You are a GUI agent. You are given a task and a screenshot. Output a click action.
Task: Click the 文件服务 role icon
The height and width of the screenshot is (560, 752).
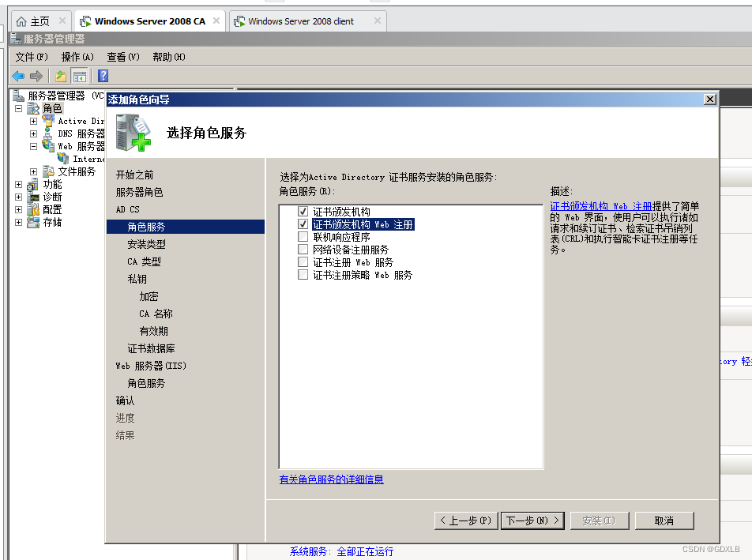point(48,171)
